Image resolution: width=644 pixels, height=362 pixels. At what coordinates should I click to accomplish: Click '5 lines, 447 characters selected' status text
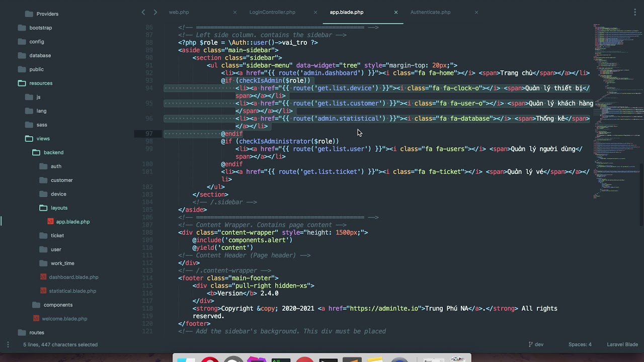click(x=60, y=344)
